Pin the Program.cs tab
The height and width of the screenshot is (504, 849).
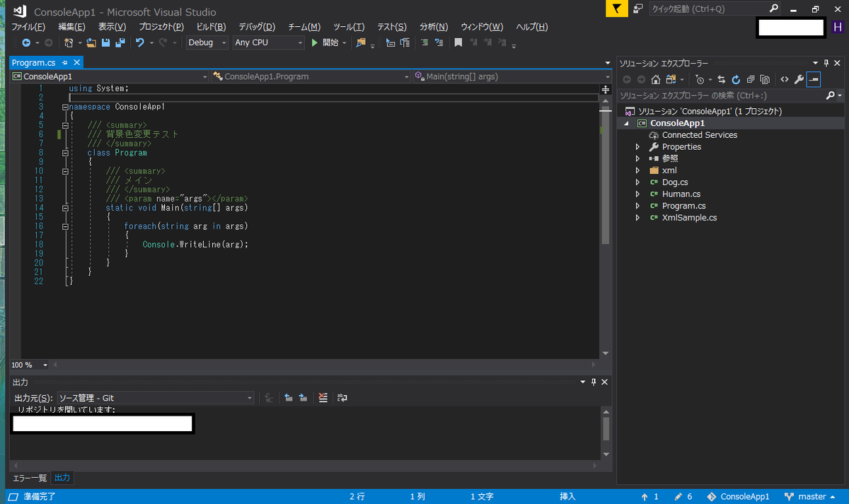[64, 63]
